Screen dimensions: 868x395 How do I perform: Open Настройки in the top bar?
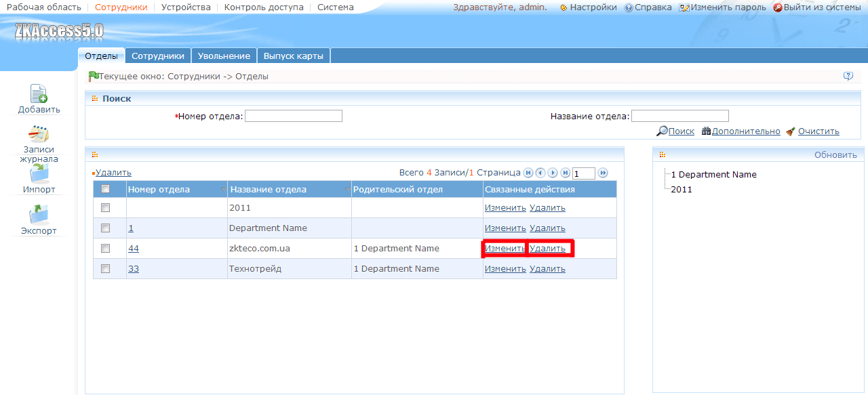tap(588, 7)
